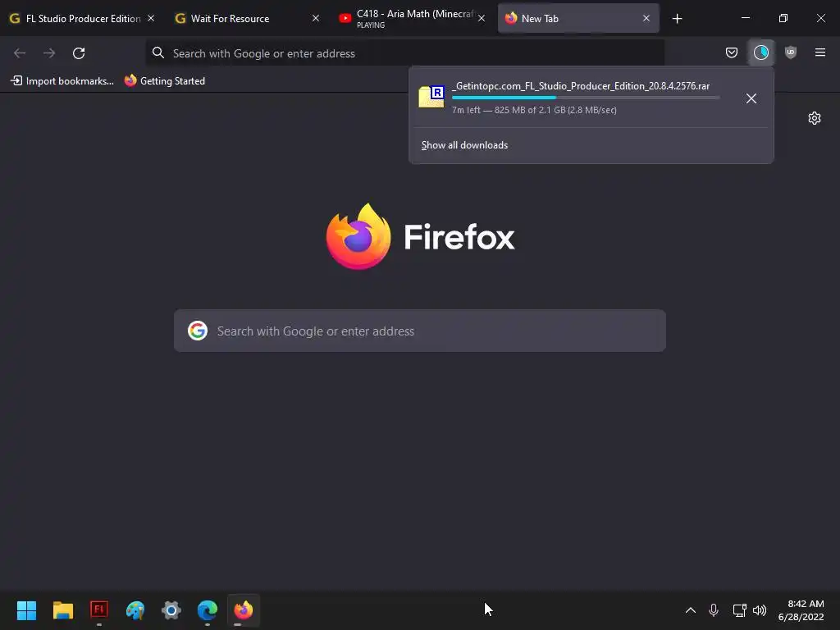
Task: Open File Explorer from taskbar
Action: click(x=62, y=610)
